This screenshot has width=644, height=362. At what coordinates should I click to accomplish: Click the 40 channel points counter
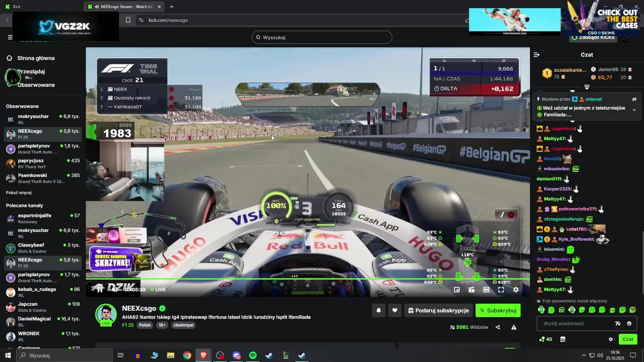545,339
